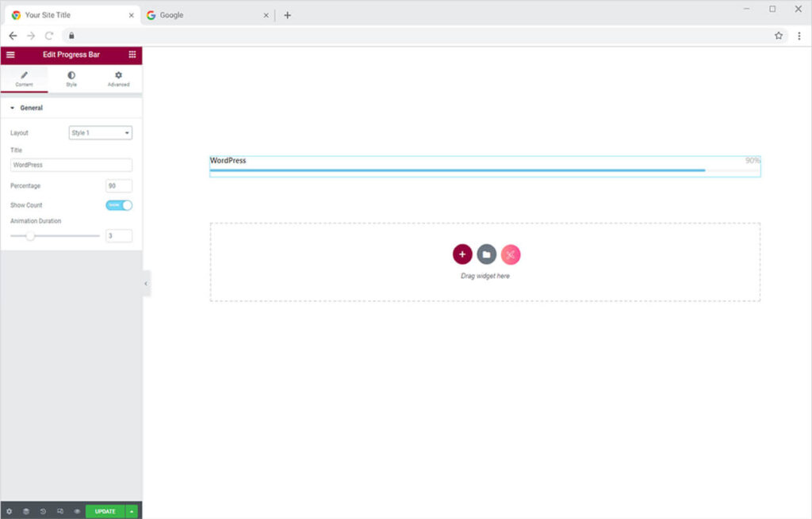Click the Title field containing WordPress
Viewport: 812px width, 519px height.
tap(71, 165)
